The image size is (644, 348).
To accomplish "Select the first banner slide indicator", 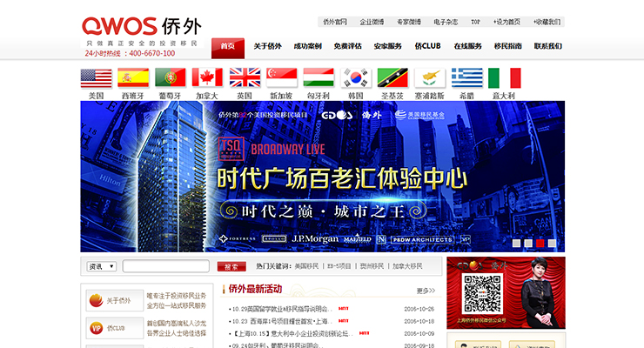I will 516,244.
